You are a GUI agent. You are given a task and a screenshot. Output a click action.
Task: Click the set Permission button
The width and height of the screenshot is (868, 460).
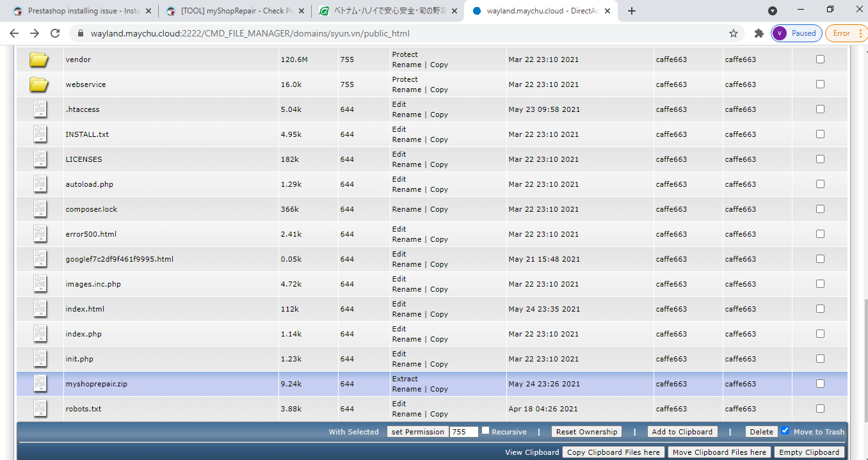pyautogui.click(x=417, y=432)
